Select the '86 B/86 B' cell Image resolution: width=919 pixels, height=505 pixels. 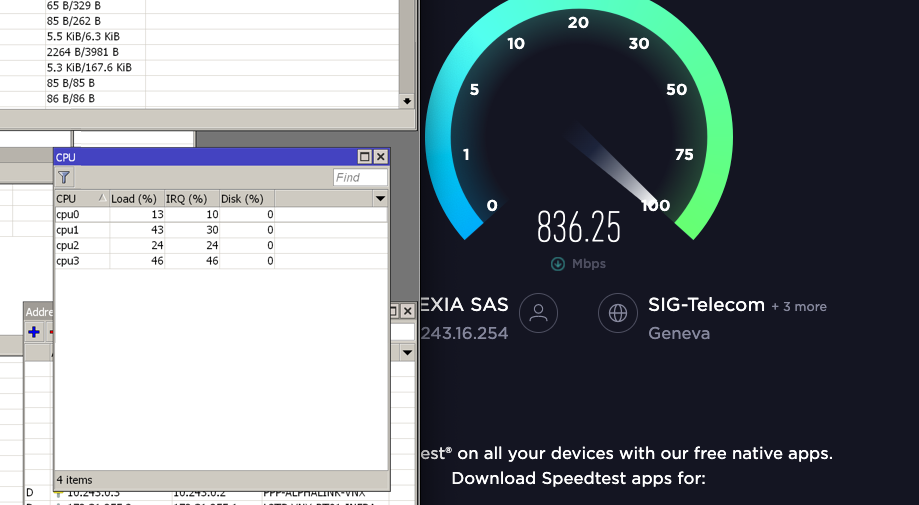tap(70, 98)
